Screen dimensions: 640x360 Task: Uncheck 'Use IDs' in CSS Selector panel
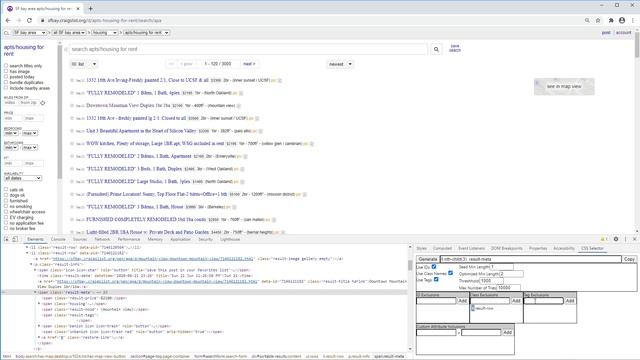point(434,267)
